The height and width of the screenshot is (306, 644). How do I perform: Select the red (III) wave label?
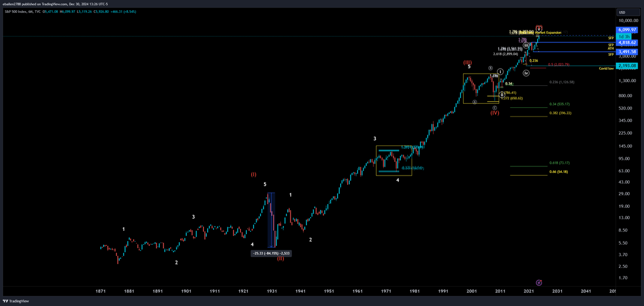pos(467,63)
